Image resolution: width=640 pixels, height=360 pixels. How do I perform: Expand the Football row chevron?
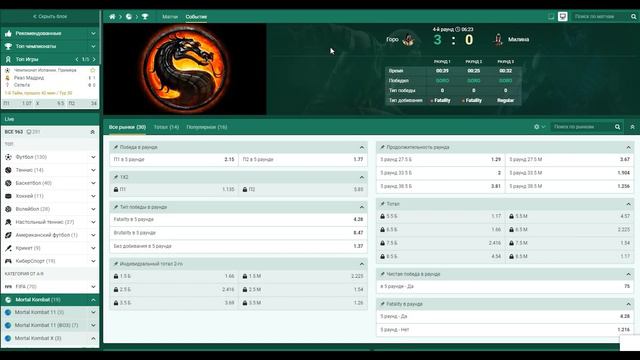(x=93, y=157)
